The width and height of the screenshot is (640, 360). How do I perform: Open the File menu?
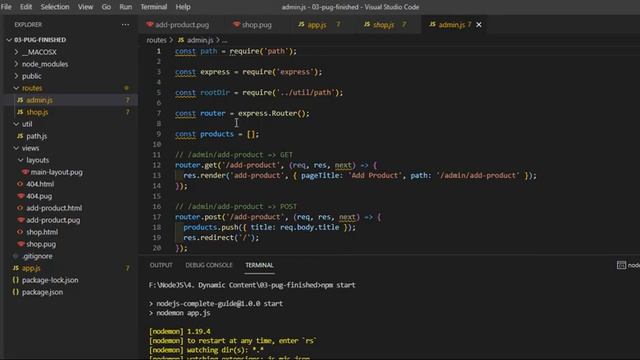tap(6, 7)
